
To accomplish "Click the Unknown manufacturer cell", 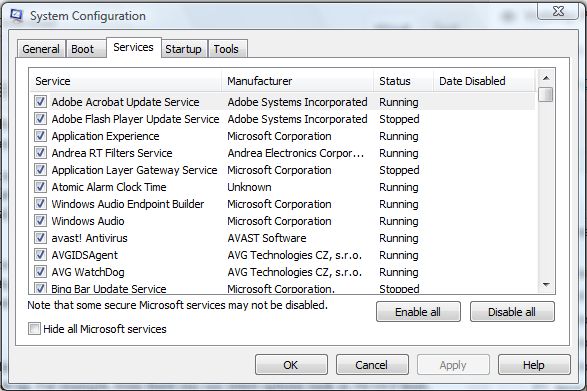I will click(249, 187).
